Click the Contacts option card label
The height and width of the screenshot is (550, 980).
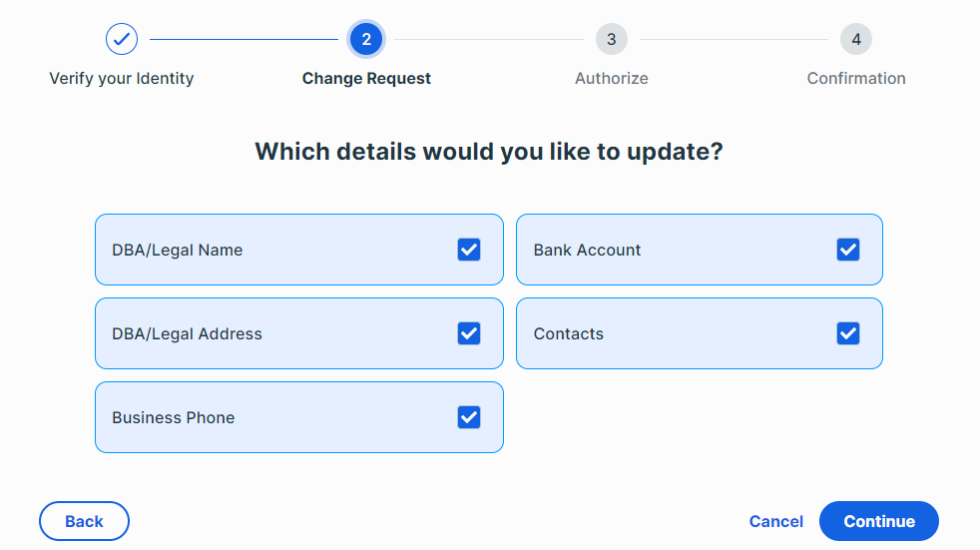coord(569,334)
